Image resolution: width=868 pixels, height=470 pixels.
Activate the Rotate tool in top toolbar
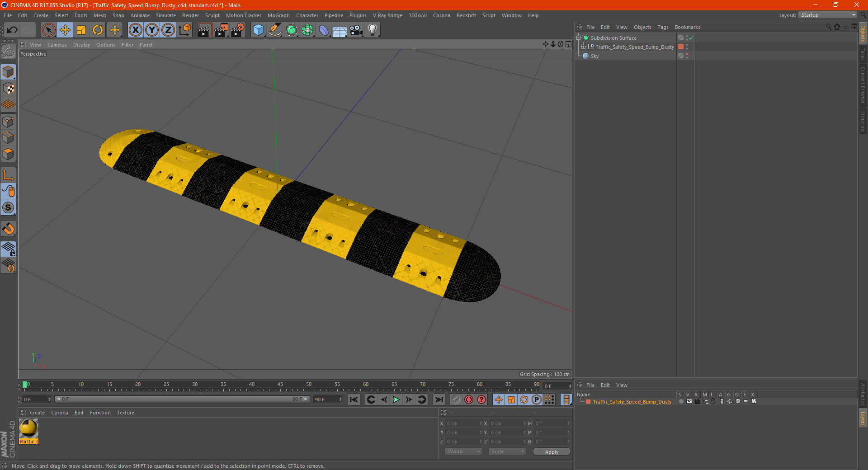point(98,30)
